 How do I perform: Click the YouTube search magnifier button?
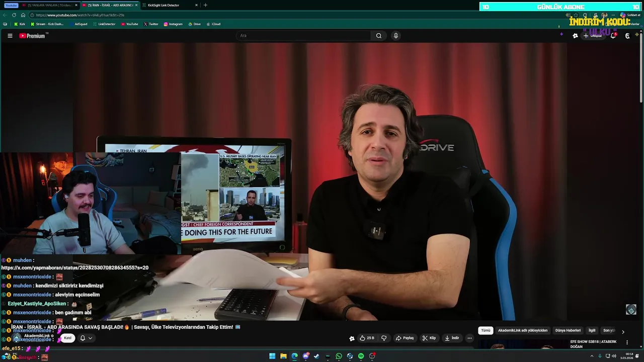coord(379,36)
